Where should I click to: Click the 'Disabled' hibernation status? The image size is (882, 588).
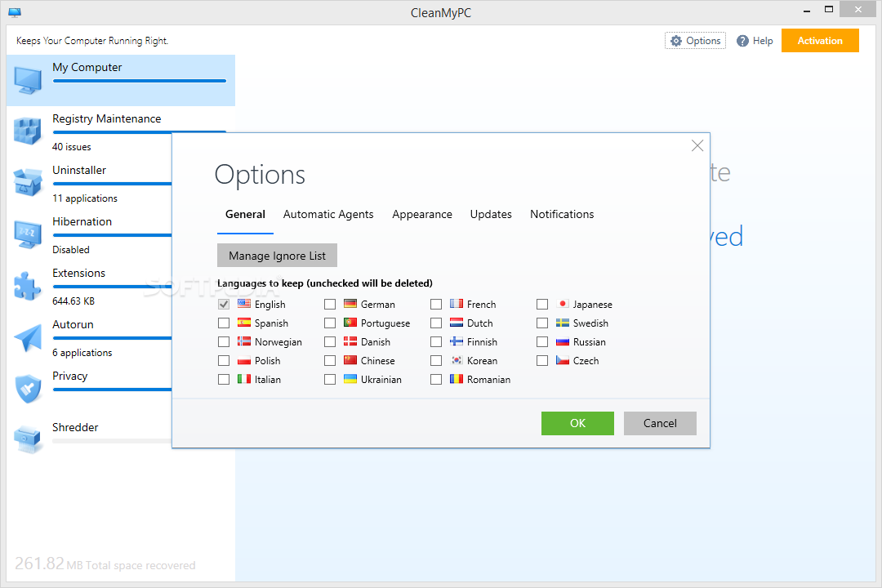71,250
